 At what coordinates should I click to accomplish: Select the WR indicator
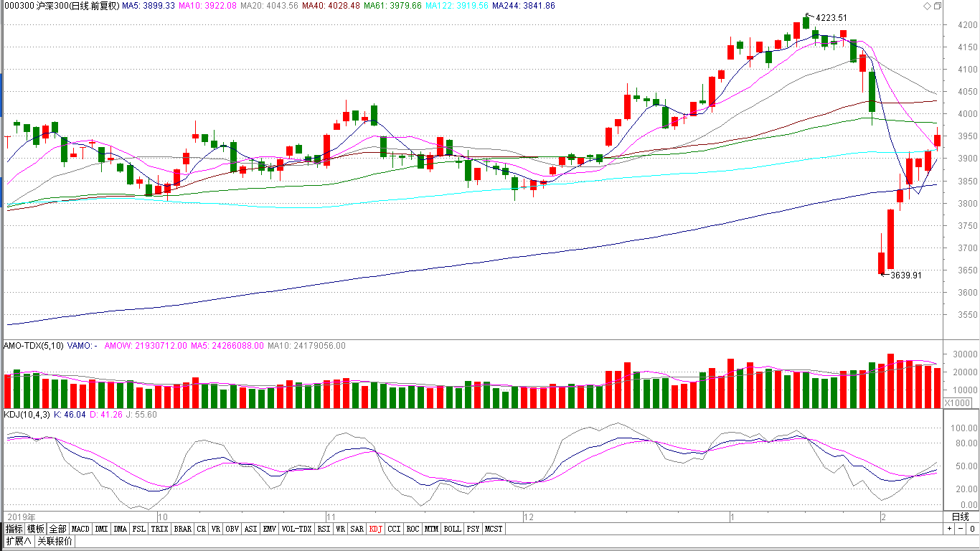point(341,529)
